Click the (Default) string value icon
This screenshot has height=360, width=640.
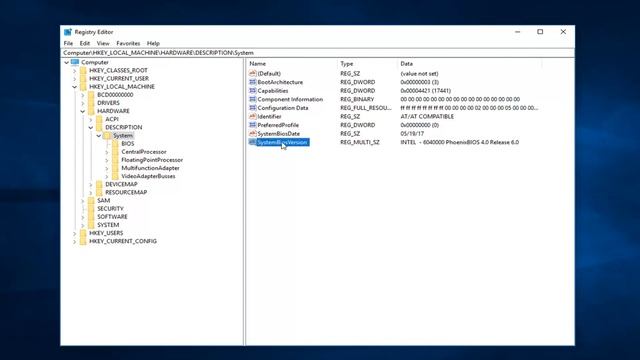[x=253, y=73]
